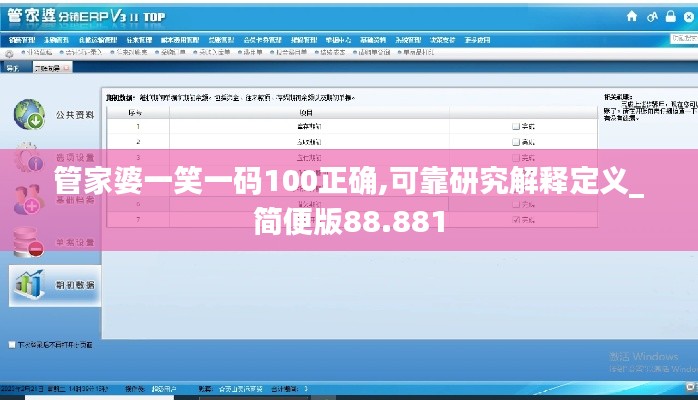The width and height of the screenshot is (698, 400).
Task: Tick the 完成 checkbox in row 6
Action: (x=515, y=204)
